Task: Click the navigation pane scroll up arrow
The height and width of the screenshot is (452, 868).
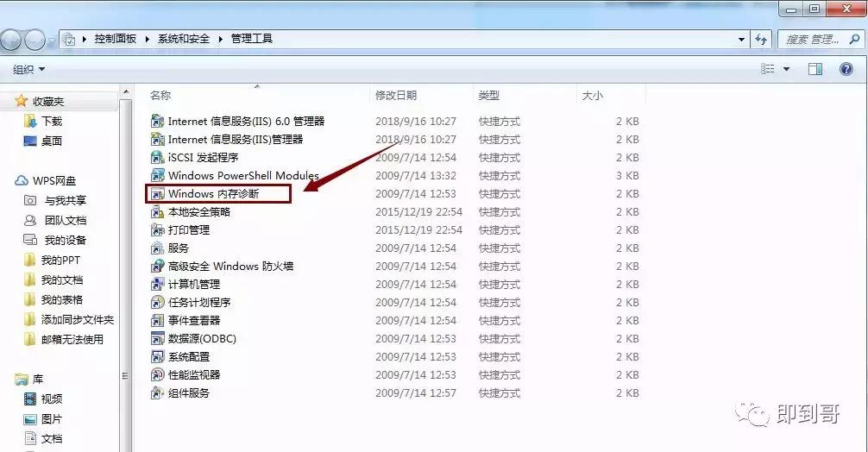Action: (126, 91)
